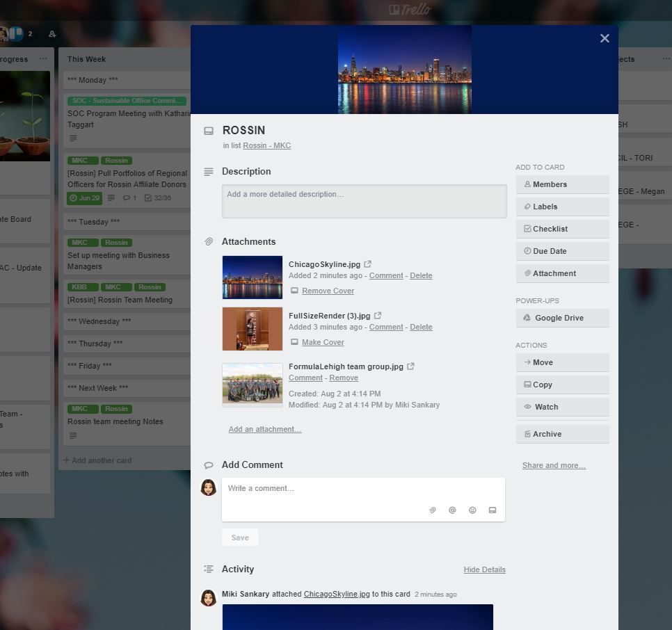Click the *** Next Week *** card

pos(127,388)
